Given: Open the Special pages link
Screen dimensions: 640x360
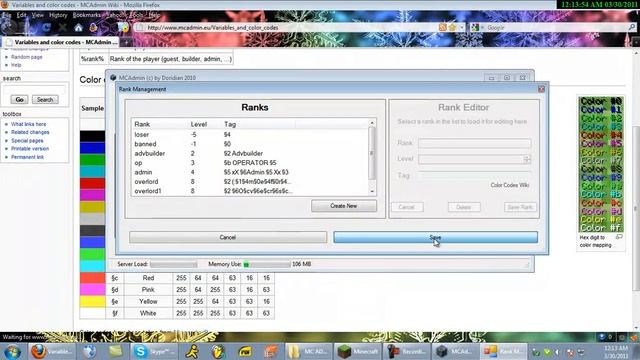Looking at the screenshot, I should point(27,140).
